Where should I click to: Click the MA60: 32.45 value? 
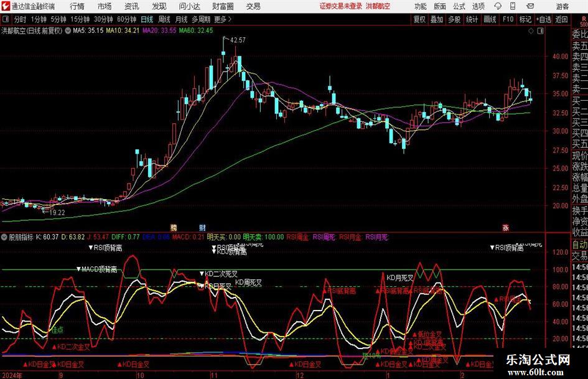196,30
